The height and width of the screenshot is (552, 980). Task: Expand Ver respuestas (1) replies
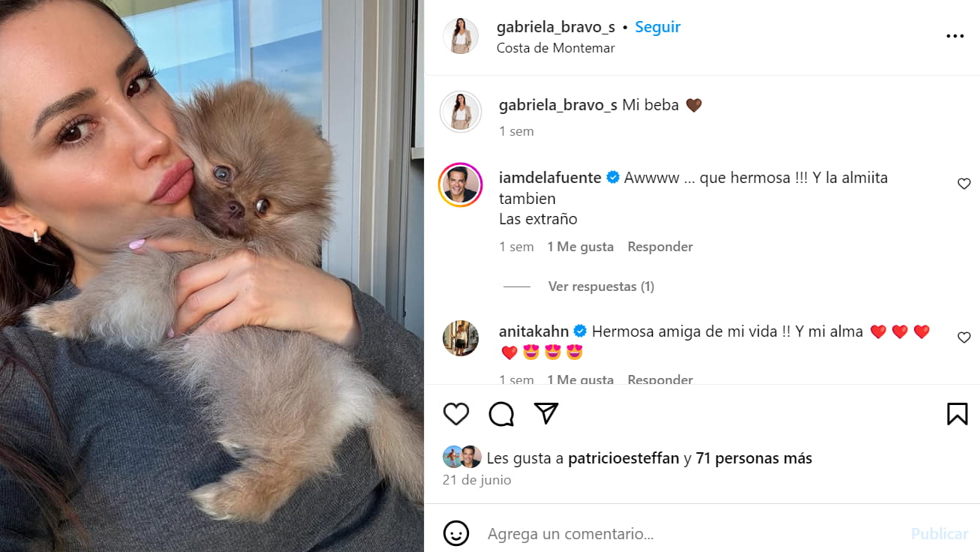(601, 286)
